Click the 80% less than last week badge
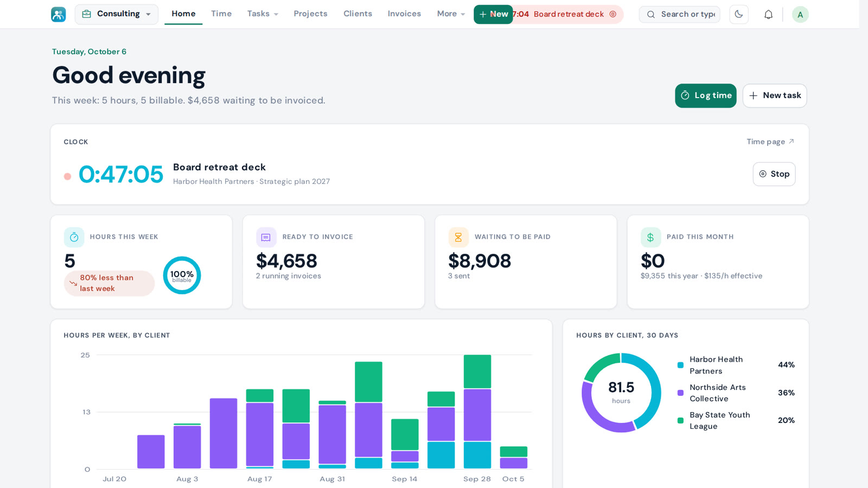Image resolution: width=868 pixels, height=488 pixels. [x=109, y=283]
